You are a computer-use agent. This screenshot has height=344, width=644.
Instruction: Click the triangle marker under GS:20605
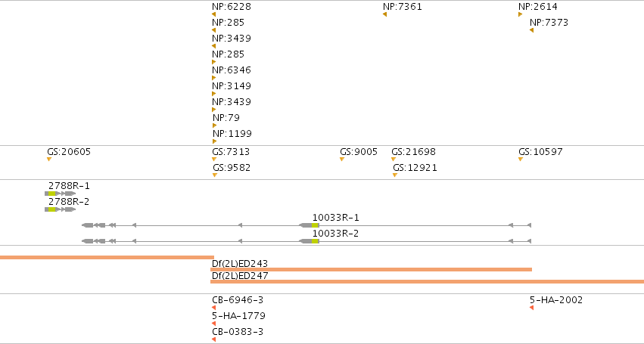tap(49, 160)
